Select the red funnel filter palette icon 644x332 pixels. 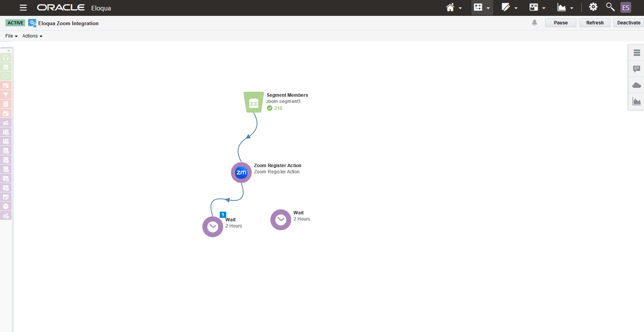[6, 95]
